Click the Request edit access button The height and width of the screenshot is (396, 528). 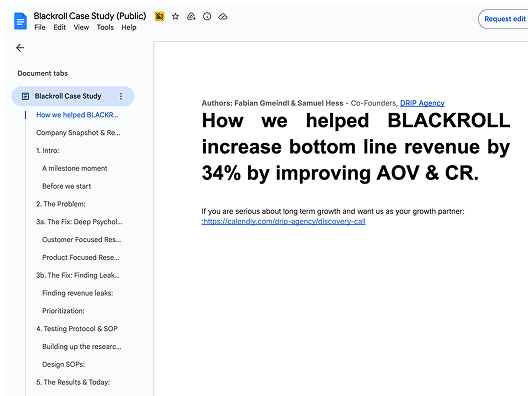(504, 19)
